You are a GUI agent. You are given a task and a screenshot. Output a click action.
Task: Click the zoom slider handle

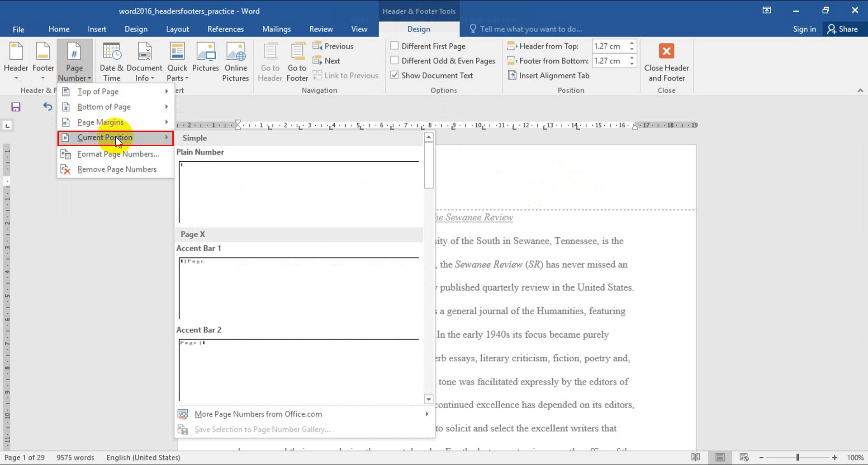[798, 458]
